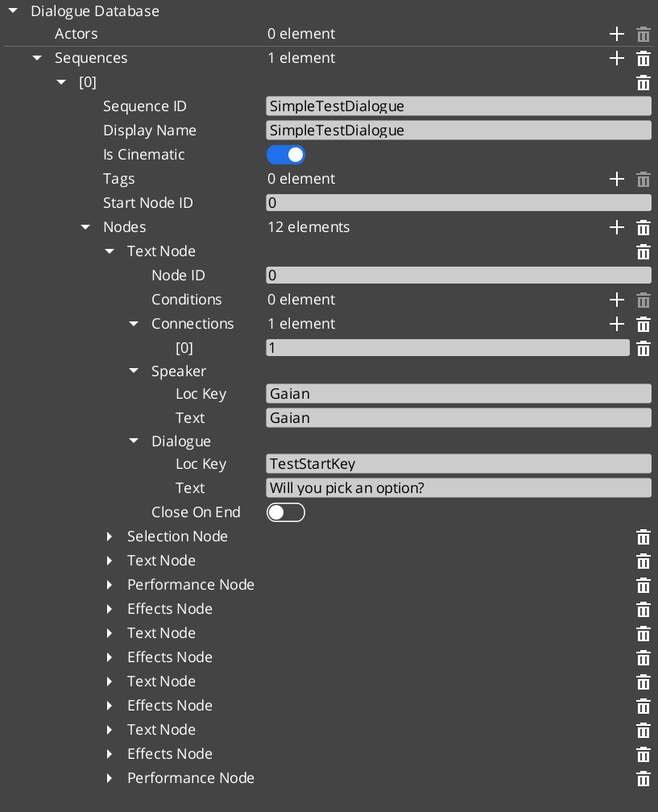Collapse the Connections list
This screenshot has height=812, width=658.
(x=133, y=324)
